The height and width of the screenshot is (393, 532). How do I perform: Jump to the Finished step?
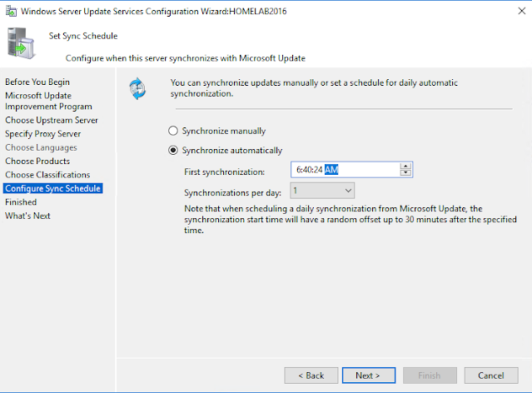[21, 202]
